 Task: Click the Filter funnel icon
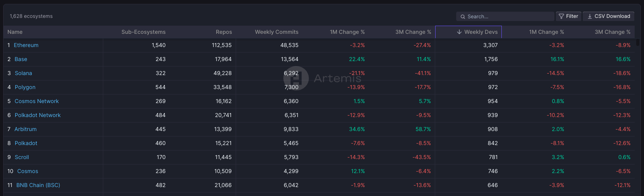point(561,16)
